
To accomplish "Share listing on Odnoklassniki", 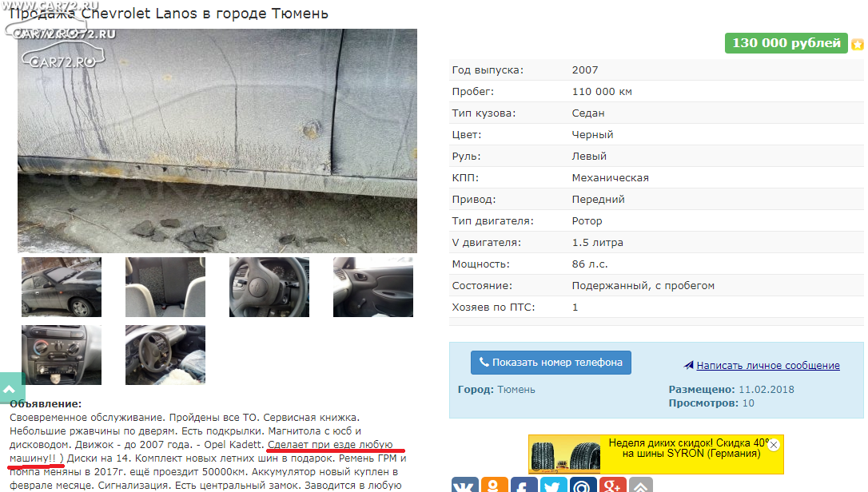I will tap(494, 485).
